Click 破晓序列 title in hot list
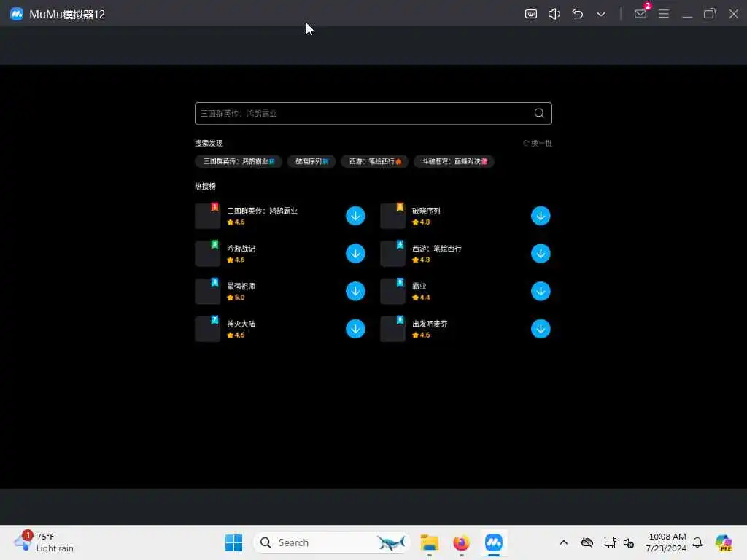The width and height of the screenshot is (747, 560). click(x=426, y=211)
